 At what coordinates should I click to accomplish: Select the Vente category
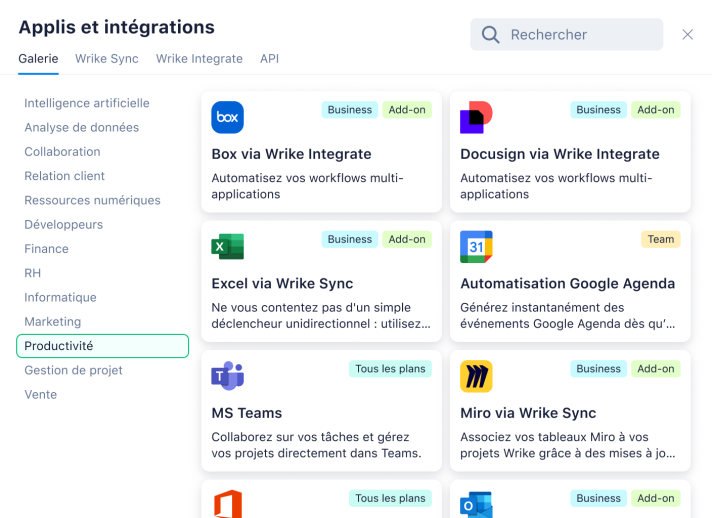[40, 395]
